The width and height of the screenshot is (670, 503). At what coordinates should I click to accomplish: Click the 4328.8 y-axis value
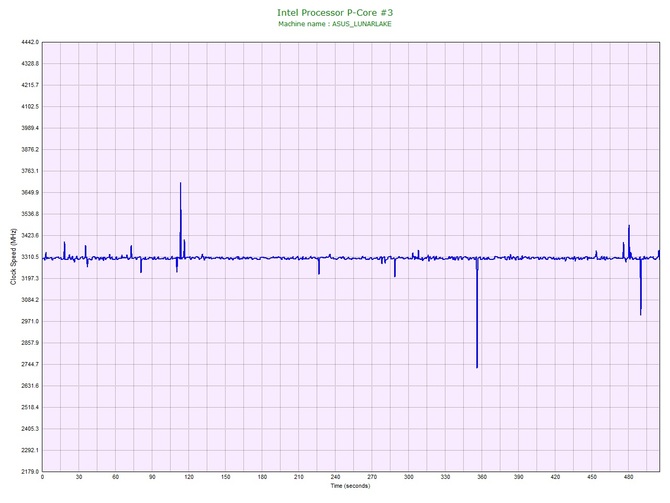click(x=30, y=64)
